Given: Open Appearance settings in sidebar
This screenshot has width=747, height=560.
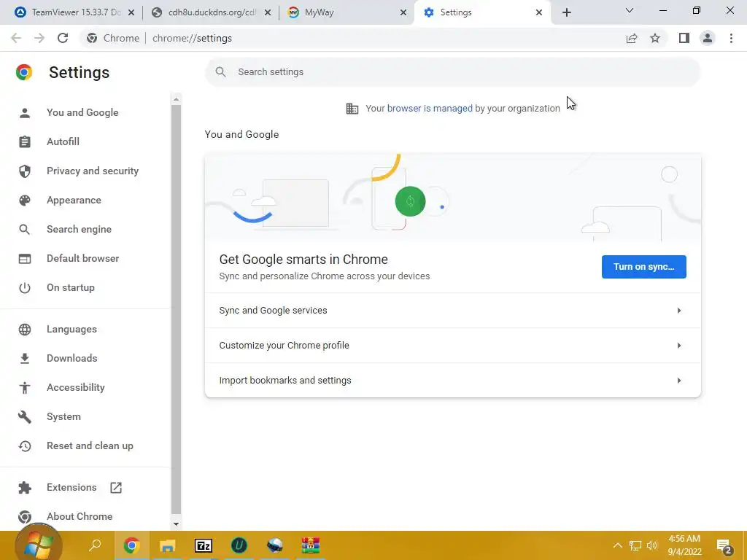Looking at the screenshot, I should coord(74,200).
